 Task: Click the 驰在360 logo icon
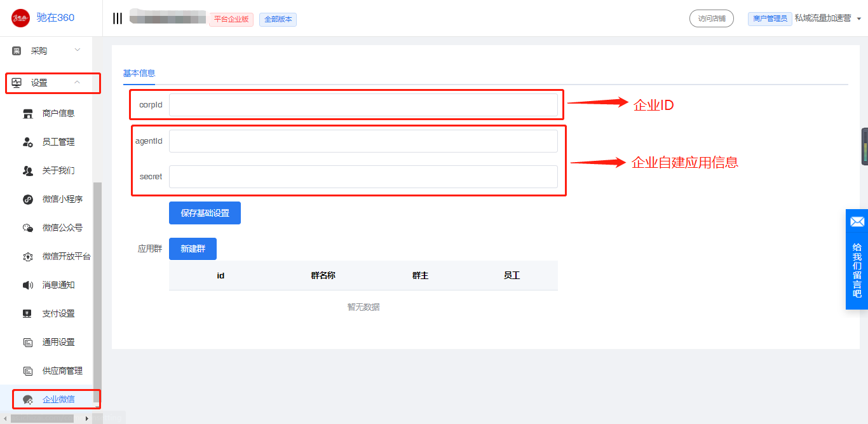(20, 18)
